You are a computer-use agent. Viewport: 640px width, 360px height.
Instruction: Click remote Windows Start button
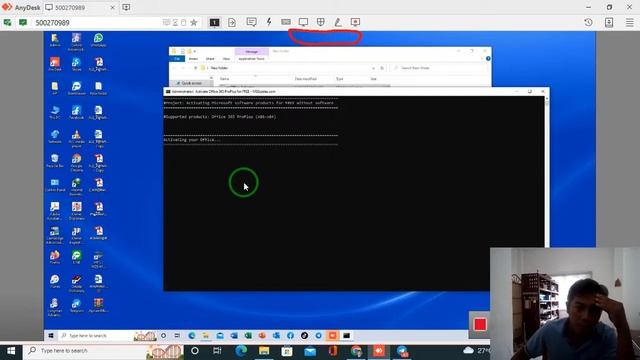point(51,336)
